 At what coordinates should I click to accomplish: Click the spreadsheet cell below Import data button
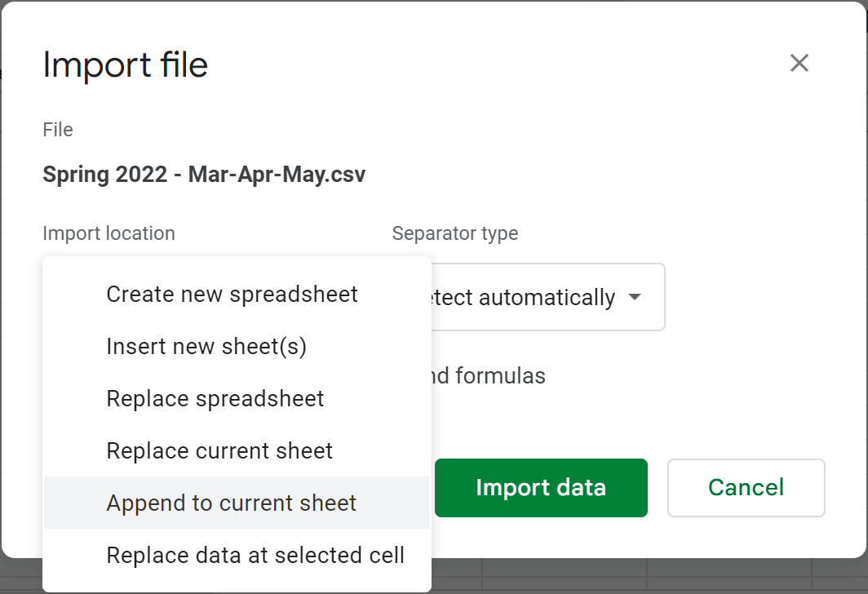pos(565,576)
